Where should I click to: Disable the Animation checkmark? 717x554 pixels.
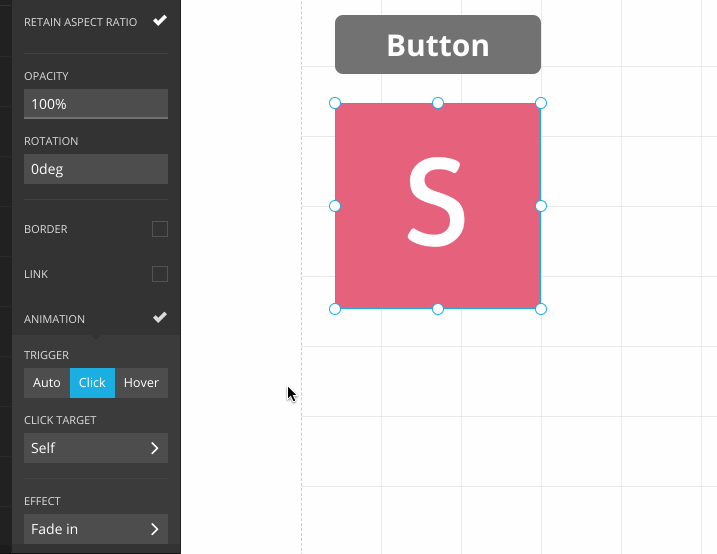click(160, 318)
